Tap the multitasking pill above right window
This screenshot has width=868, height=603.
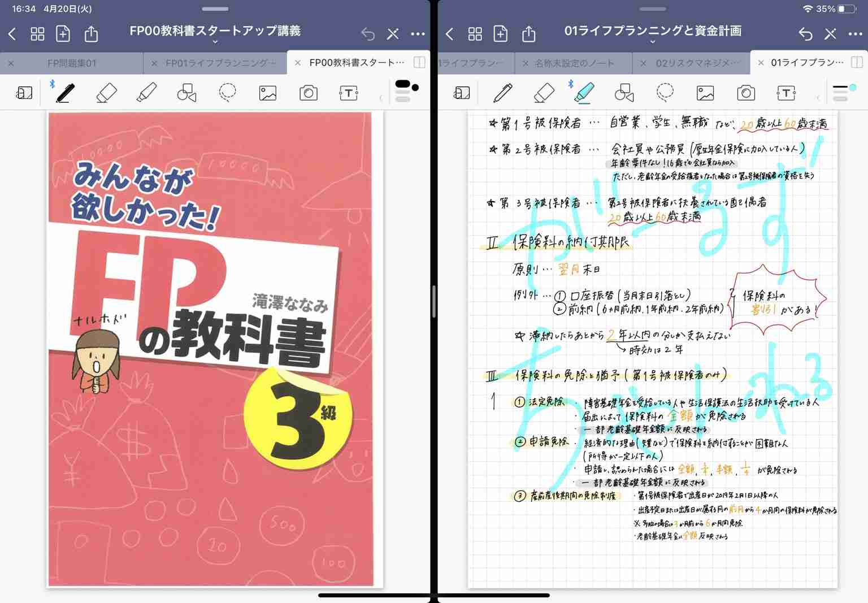pos(653,9)
